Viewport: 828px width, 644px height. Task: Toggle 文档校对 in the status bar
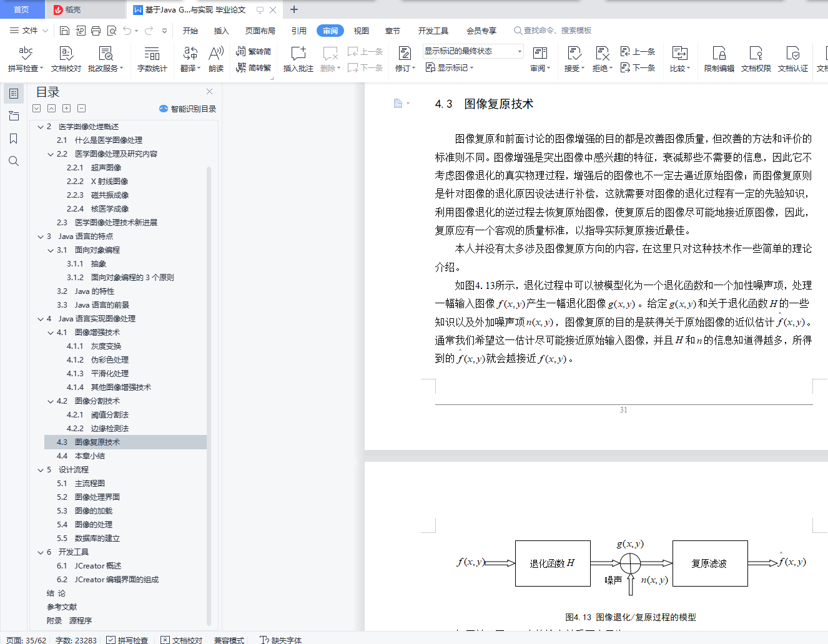(182, 640)
